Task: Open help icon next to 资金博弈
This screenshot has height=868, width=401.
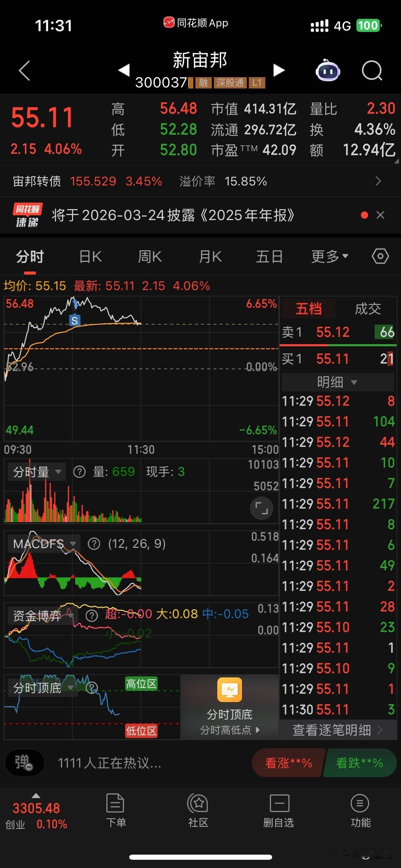Action: tap(92, 616)
